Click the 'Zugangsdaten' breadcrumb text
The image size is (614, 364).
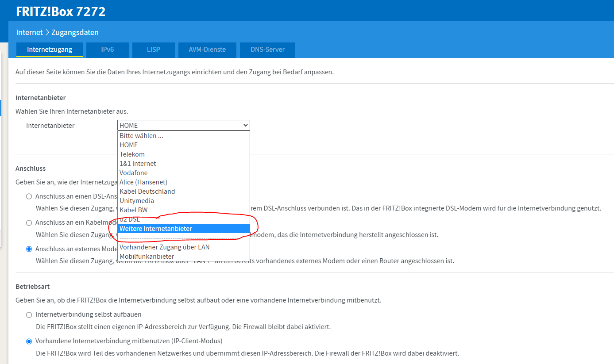75,32
